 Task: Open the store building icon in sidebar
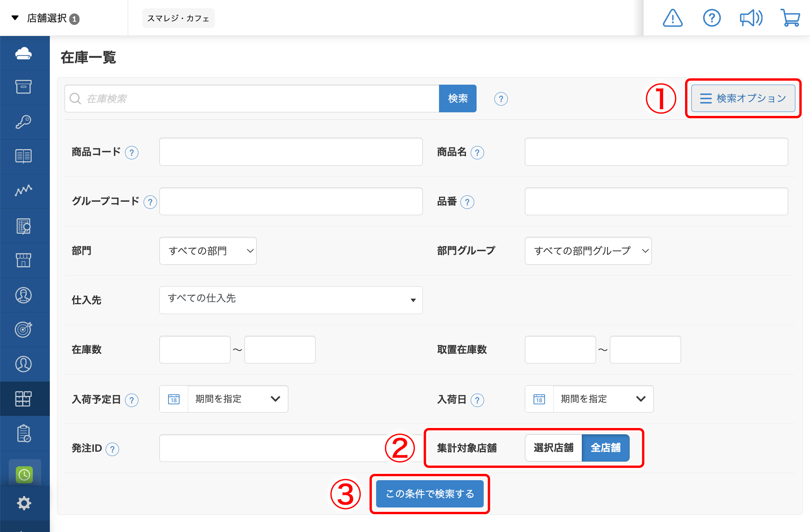point(24,260)
